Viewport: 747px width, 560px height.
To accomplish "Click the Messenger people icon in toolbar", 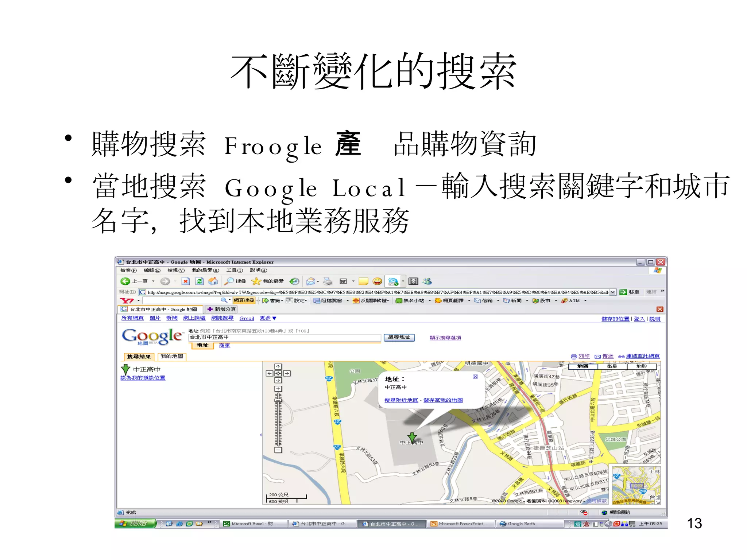I will point(427,281).
